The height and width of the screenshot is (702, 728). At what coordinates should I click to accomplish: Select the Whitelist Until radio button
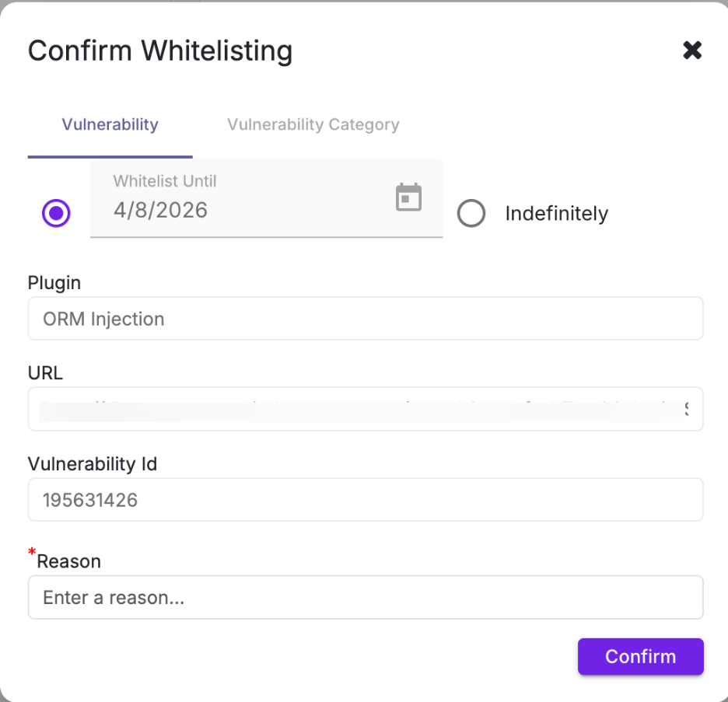click(56, 213)
